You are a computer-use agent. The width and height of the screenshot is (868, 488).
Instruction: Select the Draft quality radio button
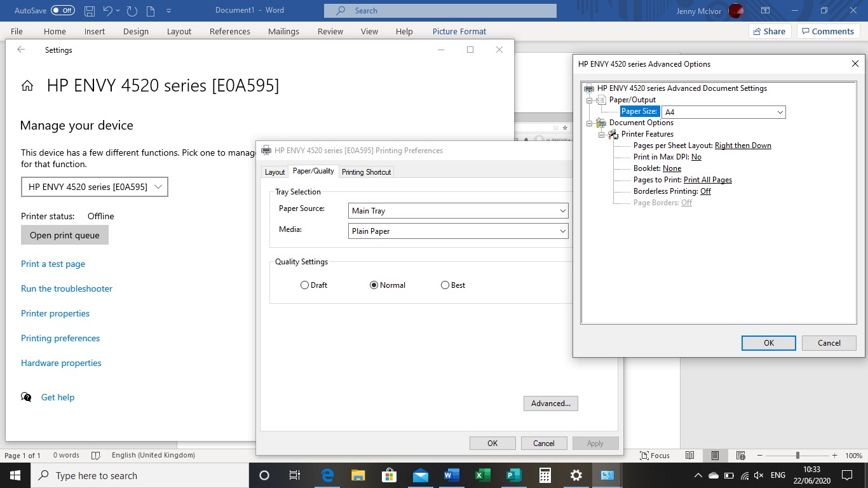[304, 285]
